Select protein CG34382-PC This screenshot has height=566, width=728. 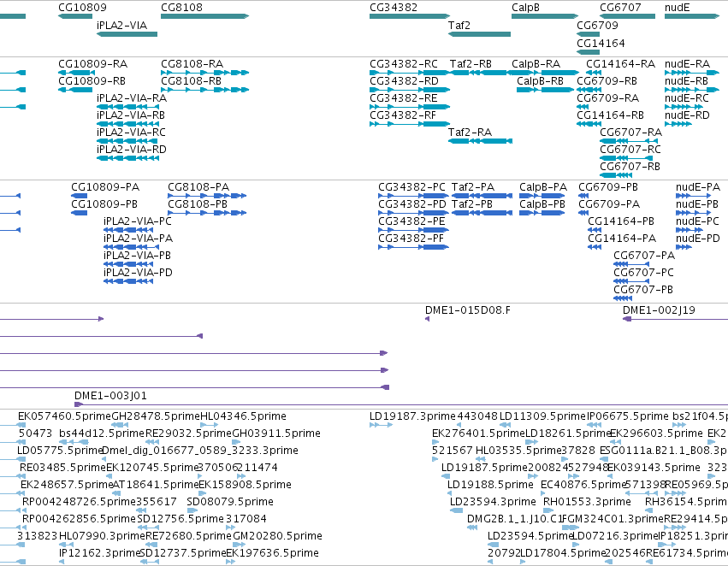pos(413,196)
